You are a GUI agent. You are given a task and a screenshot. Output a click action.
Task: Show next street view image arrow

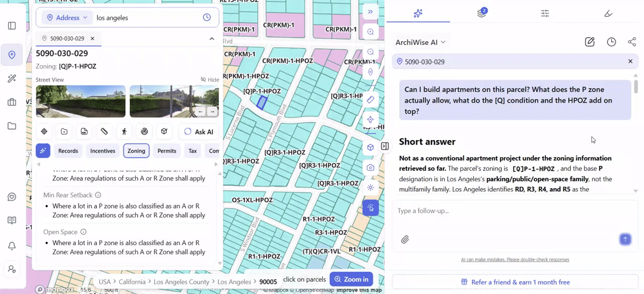click(213, 112)
